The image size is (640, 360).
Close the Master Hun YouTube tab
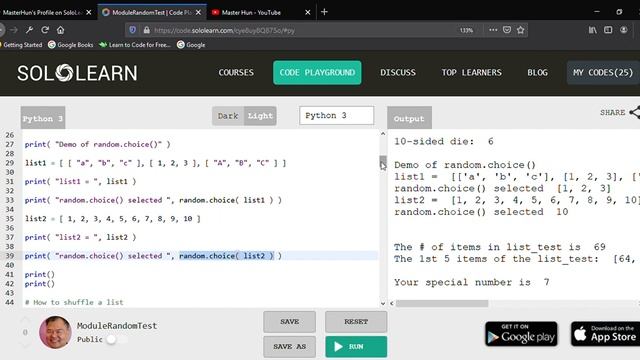pos(308,12)
